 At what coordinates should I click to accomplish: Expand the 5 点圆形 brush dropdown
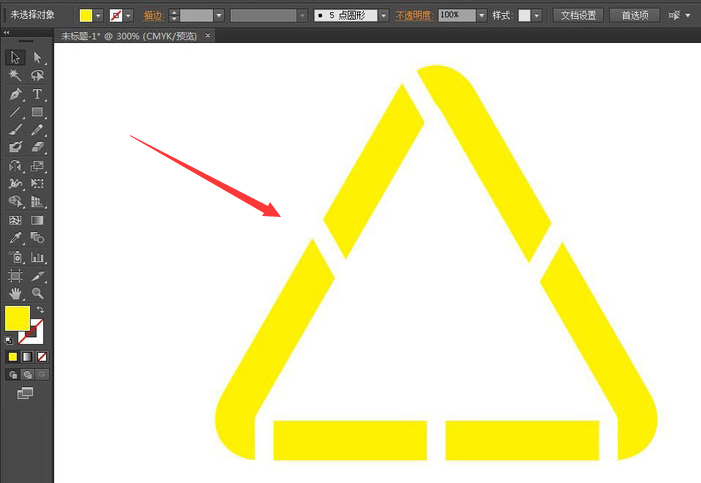tap(384, 16)
